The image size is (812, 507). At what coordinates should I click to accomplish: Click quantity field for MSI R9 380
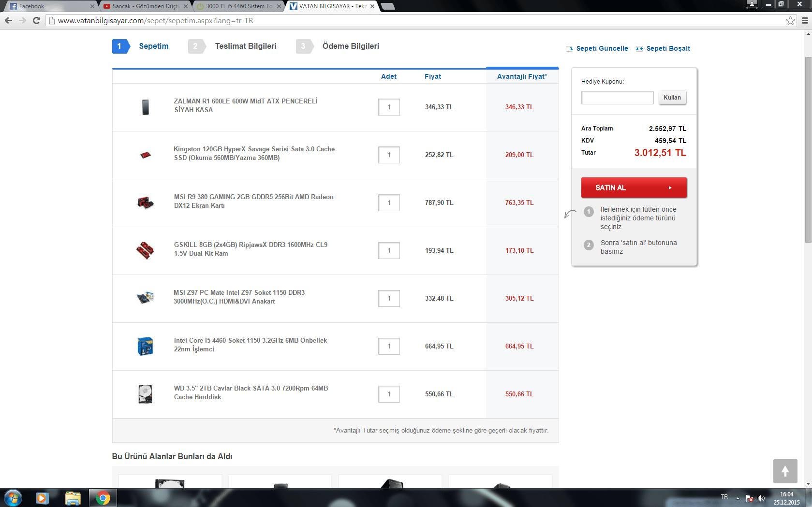coord(389,203)
